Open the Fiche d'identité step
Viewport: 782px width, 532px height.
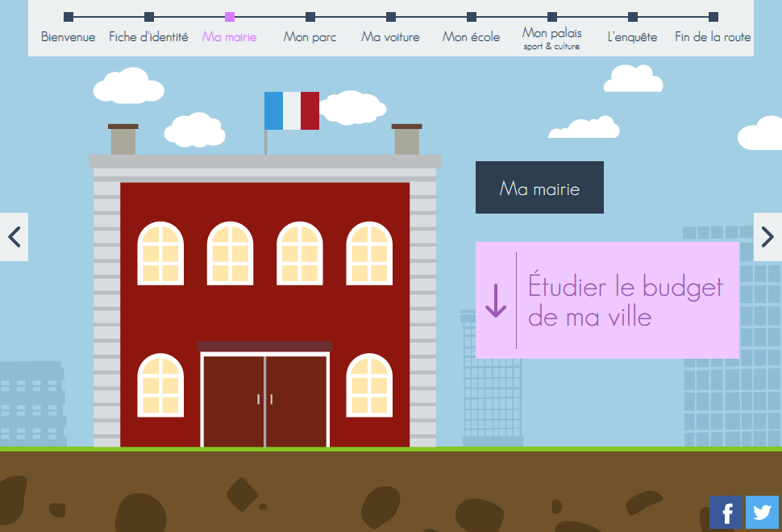point(148,37)
